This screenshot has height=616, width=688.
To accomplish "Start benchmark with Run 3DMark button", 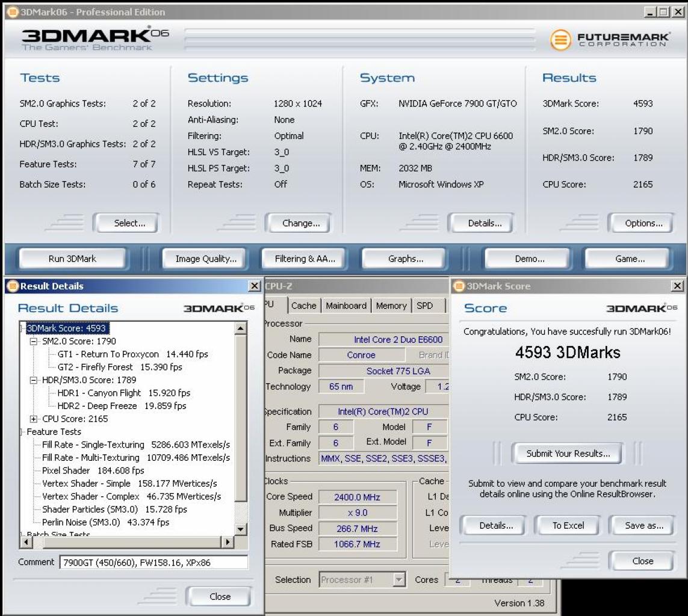I will pyautogui.click(x=72, y=259).
